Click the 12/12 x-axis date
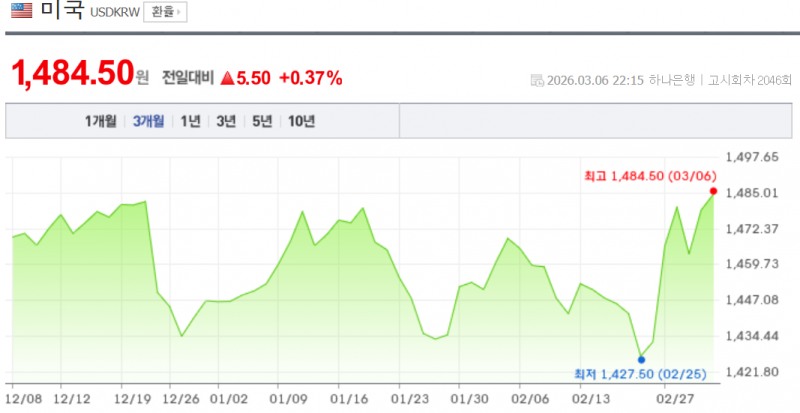 (x=72, y=398)
